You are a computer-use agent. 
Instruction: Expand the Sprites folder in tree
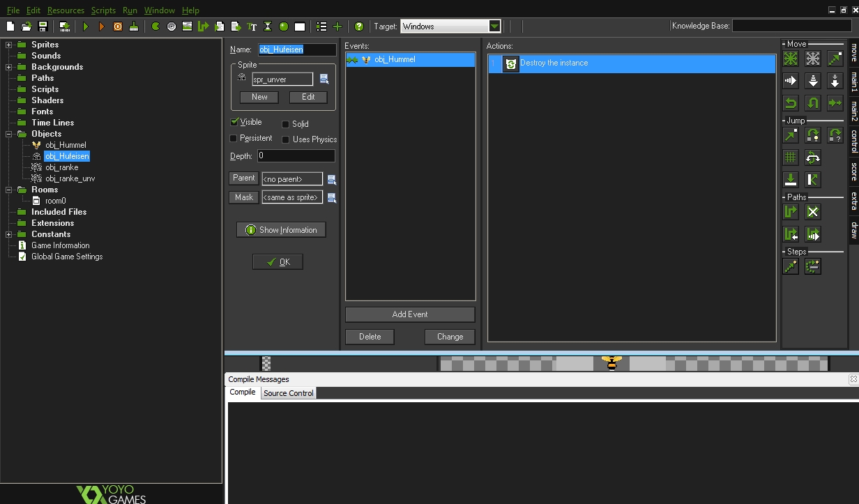tap(9, 45)
